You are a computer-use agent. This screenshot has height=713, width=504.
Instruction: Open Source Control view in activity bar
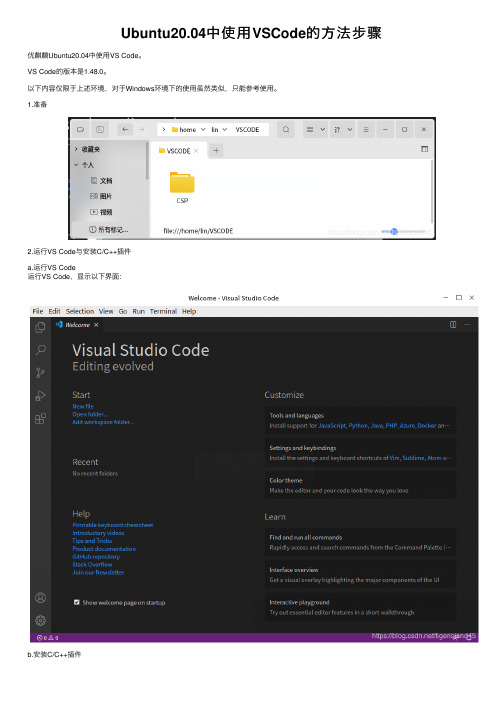tap(40, 373)
